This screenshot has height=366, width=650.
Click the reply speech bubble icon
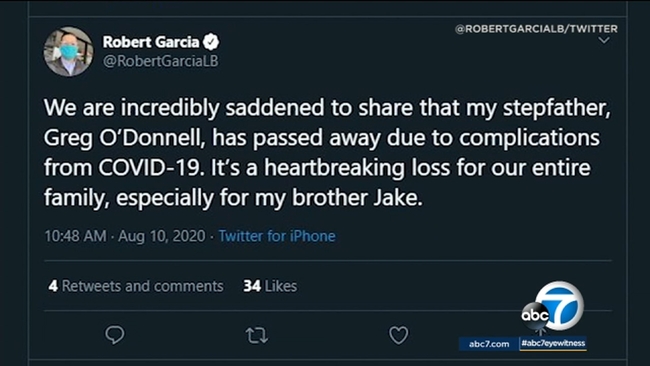114,335
